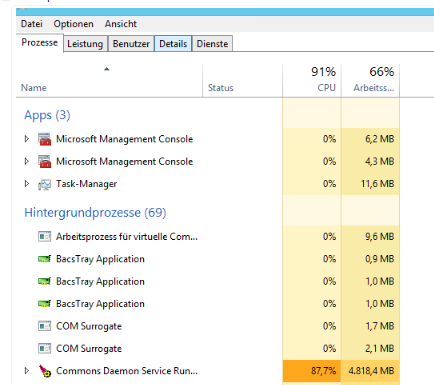
Task: Expand first Microsoft Management Console (6,2 MB)
Action: click(x=27, y=139)
